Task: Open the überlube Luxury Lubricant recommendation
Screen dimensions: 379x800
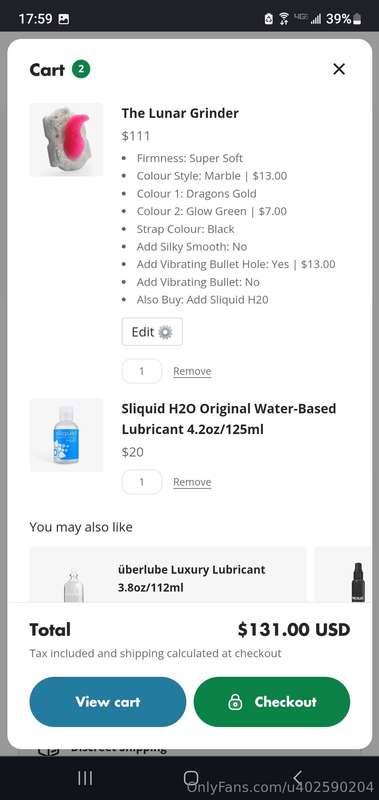Action: [191, 579]
